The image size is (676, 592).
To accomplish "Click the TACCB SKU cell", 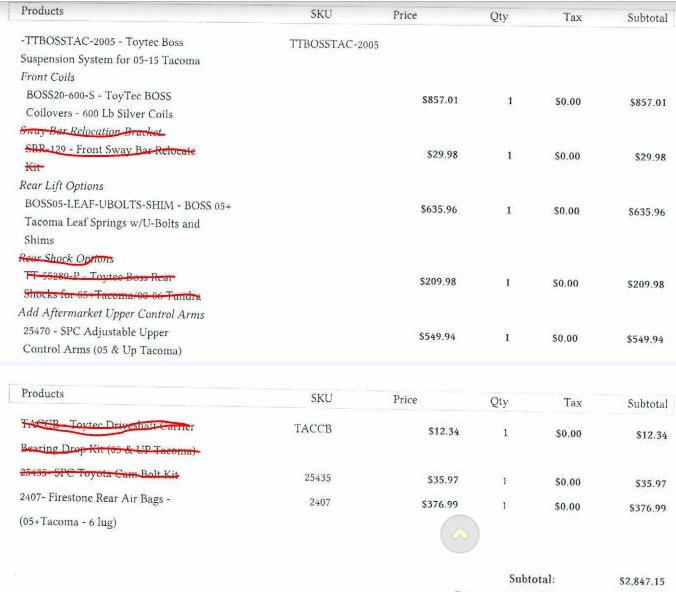I will (x=313, y=429).
